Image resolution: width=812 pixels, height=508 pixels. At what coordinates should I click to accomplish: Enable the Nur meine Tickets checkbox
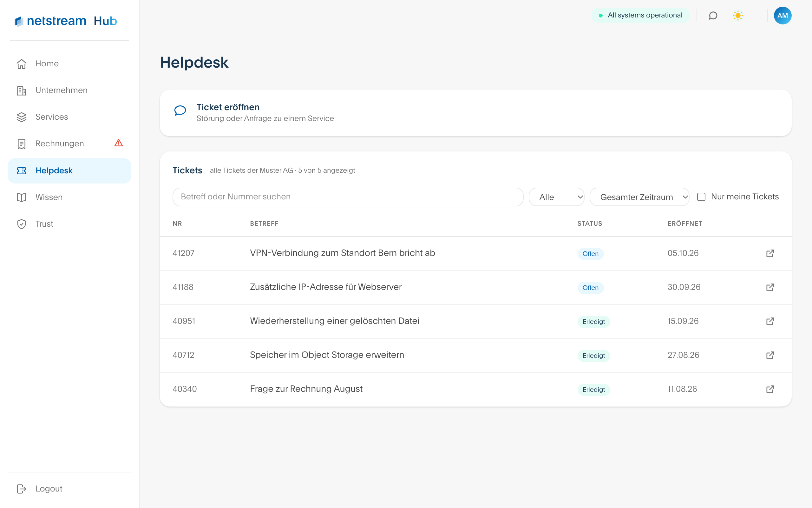(x=701, y=197)
